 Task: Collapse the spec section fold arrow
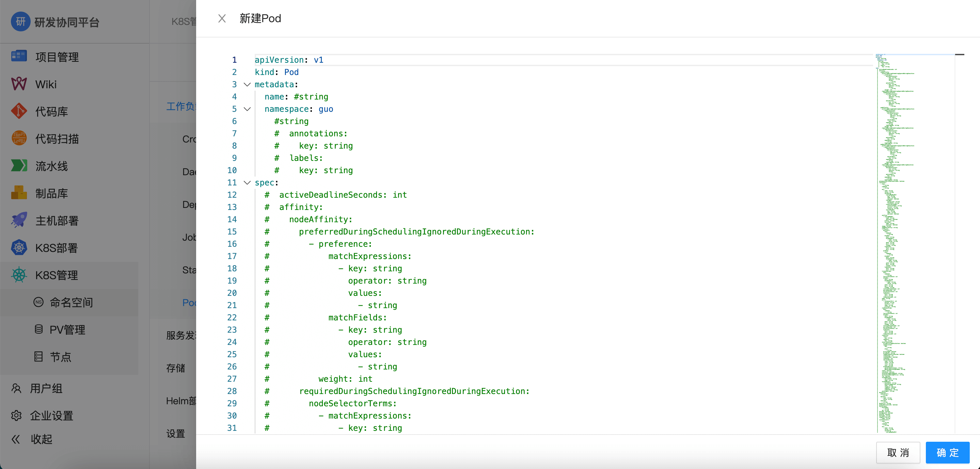click(247, 183)
